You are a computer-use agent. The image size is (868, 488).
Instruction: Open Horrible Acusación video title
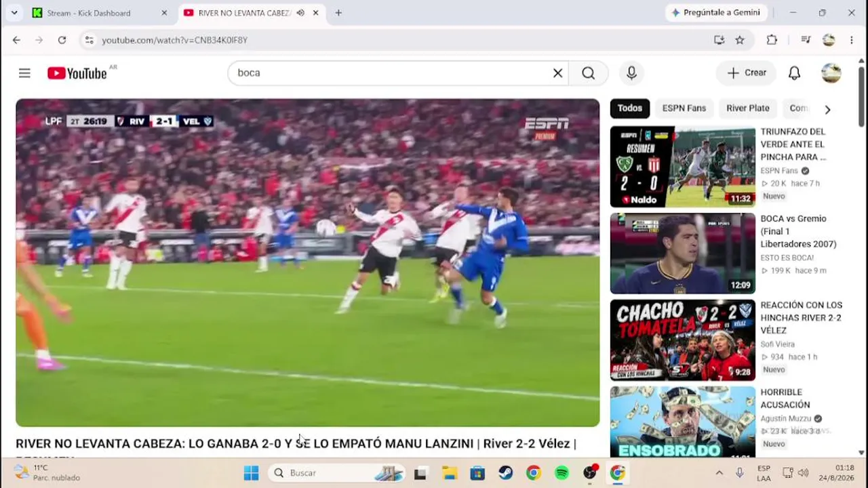(785, 399)
